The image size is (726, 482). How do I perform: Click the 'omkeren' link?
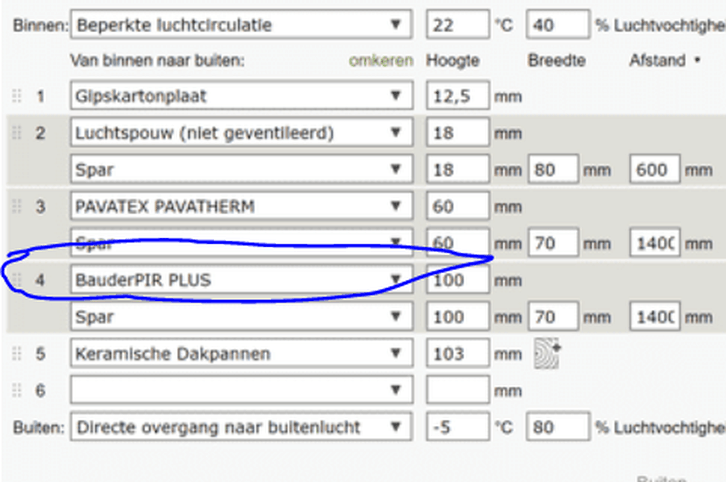[381, 61]
